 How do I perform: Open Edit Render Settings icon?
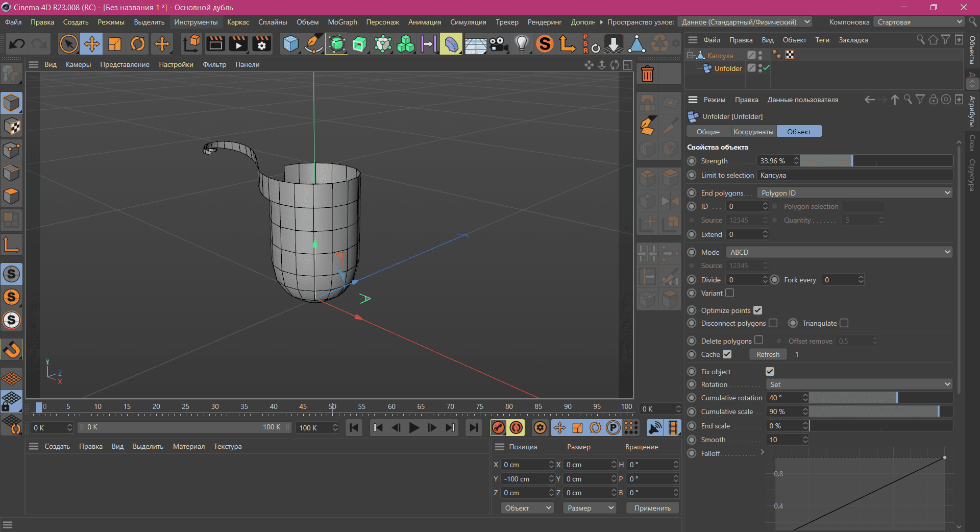pyautogui.click(x=262, y=44)
